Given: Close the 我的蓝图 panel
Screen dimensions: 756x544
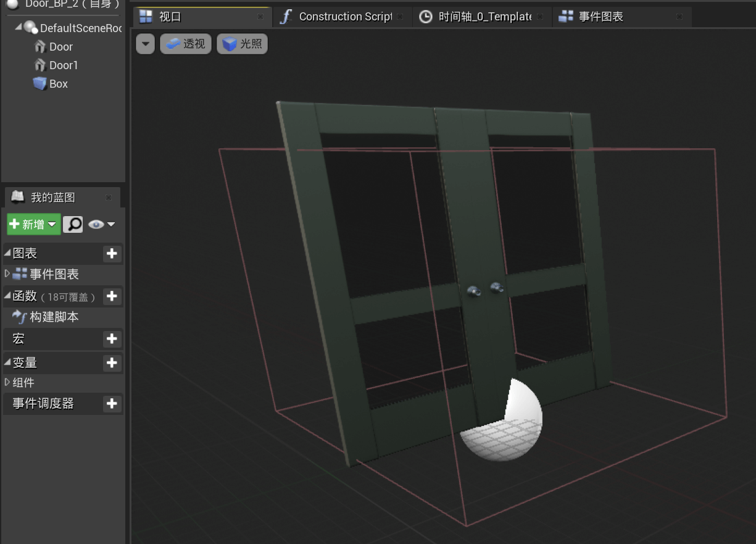Looking at the screenshot, I should click(109, 198).
